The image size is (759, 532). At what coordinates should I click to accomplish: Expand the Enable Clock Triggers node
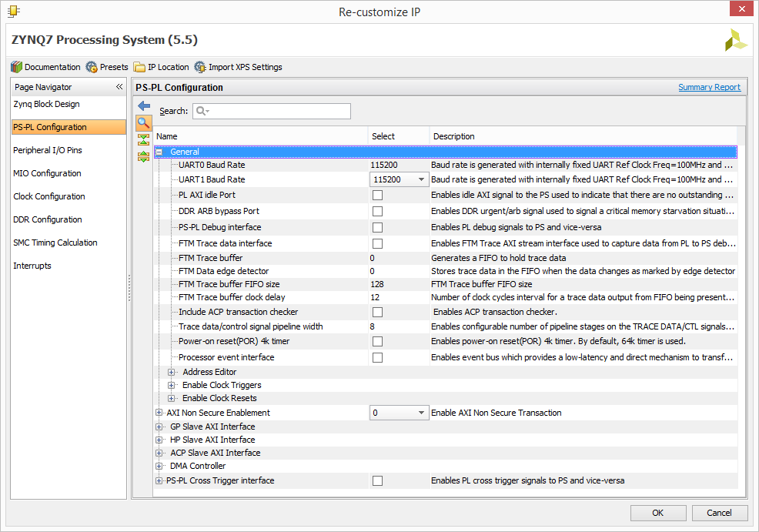point(172,385)
